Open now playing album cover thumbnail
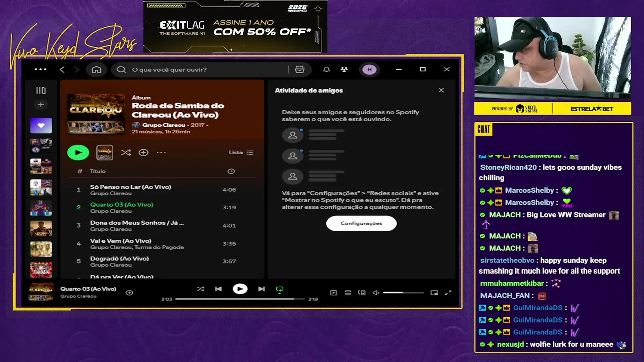This screenshot has width=644, height=362. click(41, 292)
